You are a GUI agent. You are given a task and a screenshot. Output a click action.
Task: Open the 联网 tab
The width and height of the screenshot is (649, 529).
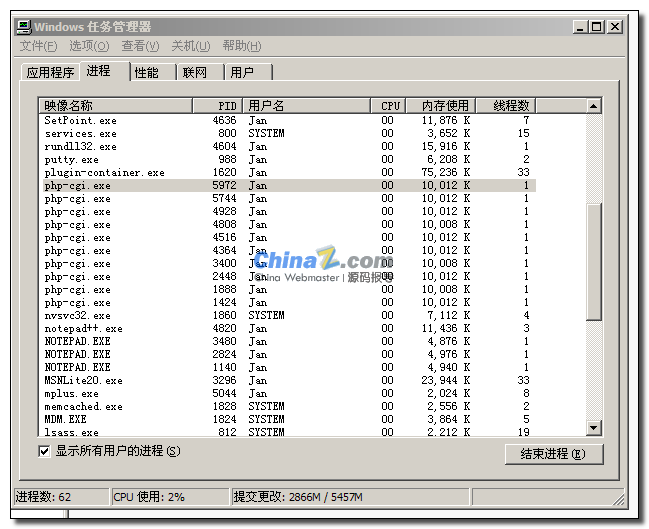[201, 72]
